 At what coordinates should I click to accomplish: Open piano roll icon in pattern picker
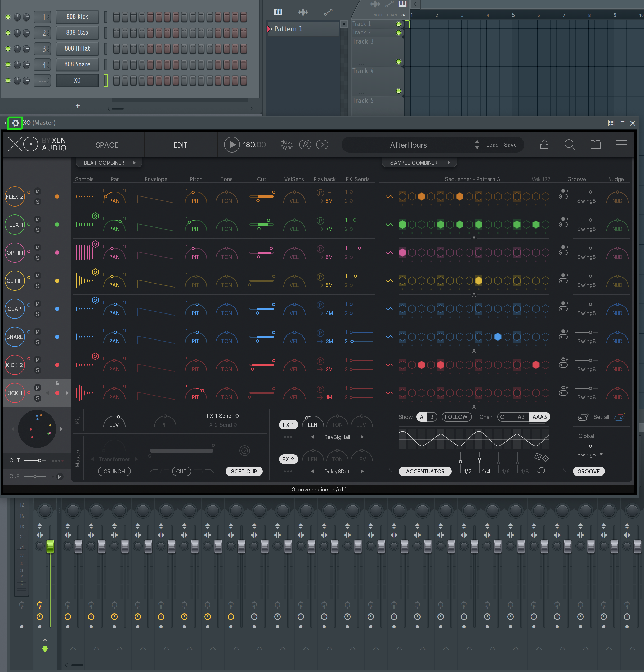278,12
